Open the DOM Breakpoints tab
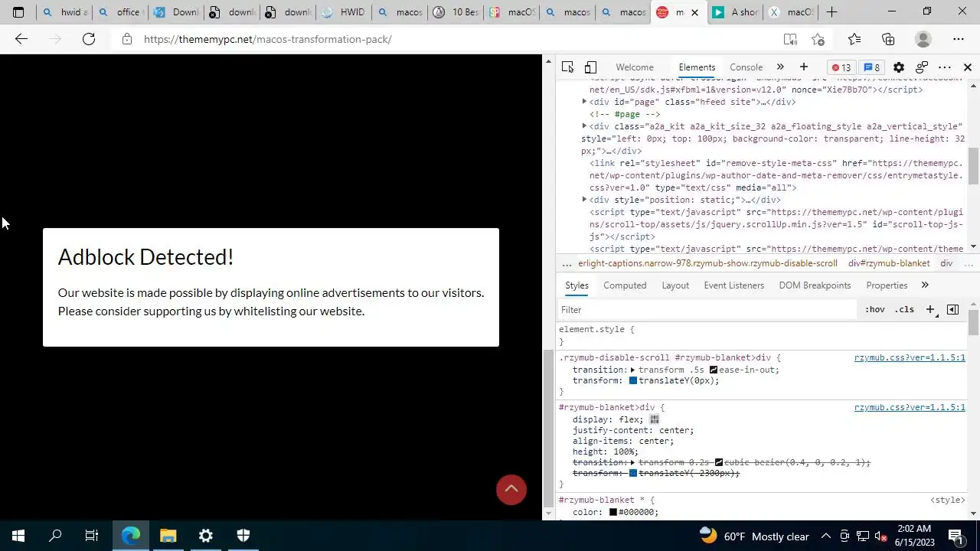 click(x=815, y=285)
